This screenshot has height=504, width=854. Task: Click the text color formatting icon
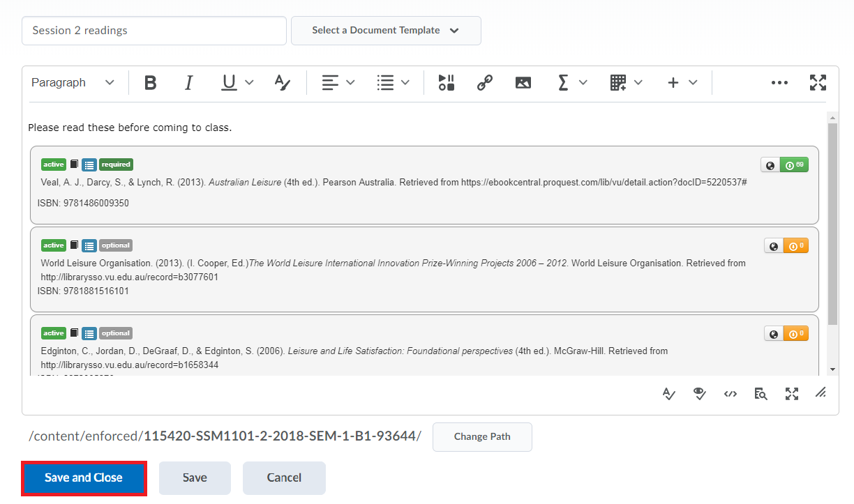(282, 83)
